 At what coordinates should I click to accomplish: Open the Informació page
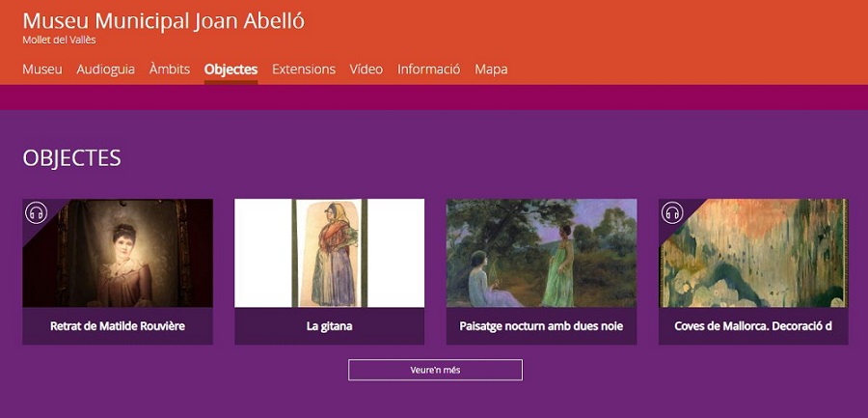click(x=428, y=70)
